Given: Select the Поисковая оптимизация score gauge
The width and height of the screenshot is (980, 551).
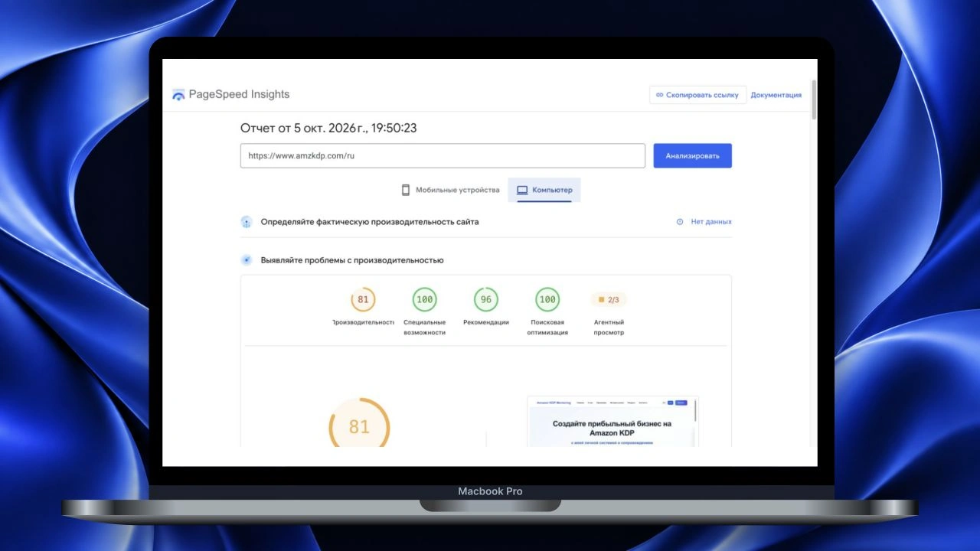Looking at the screenshot, I should pos(547,300).
